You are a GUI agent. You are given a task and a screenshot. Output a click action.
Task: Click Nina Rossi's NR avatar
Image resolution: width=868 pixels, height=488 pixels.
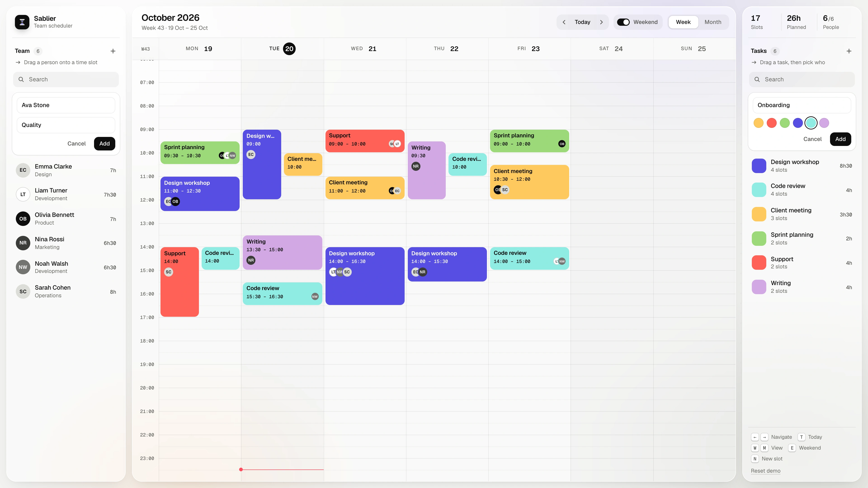[x=23, y=243]
